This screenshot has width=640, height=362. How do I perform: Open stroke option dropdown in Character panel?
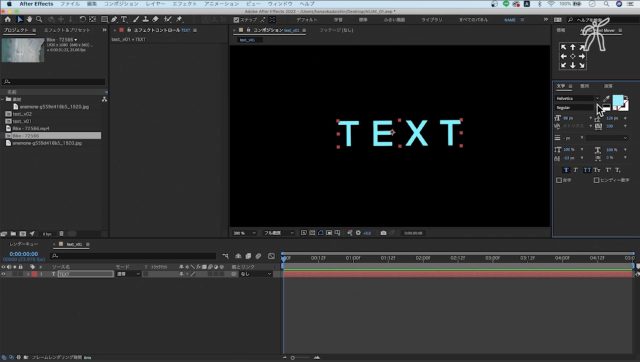(x=606, y=138)
